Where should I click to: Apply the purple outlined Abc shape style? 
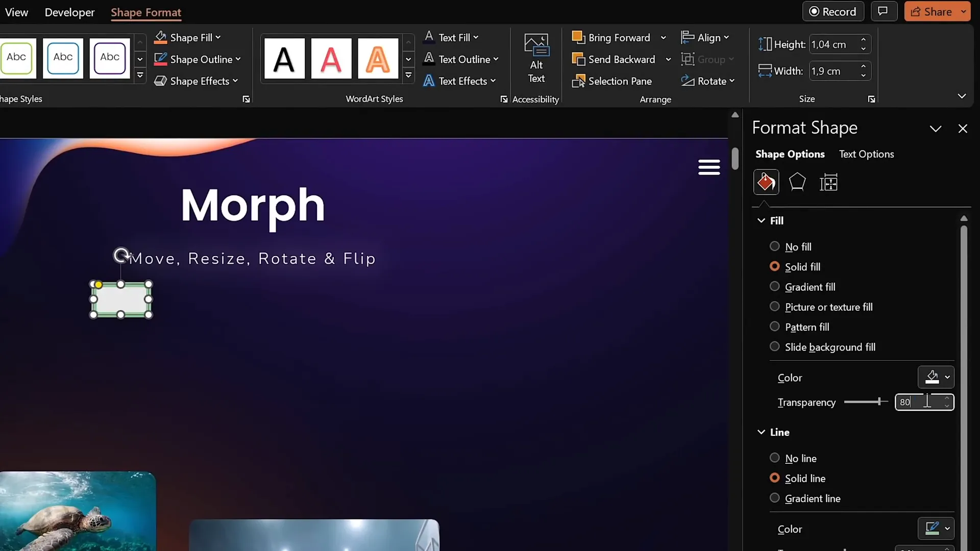click(110, 58)
